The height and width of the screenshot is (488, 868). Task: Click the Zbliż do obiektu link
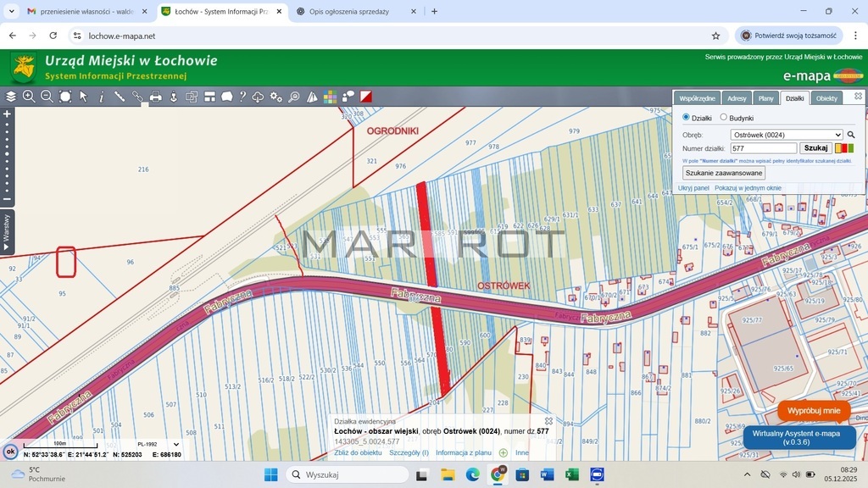tap(358, 452)
